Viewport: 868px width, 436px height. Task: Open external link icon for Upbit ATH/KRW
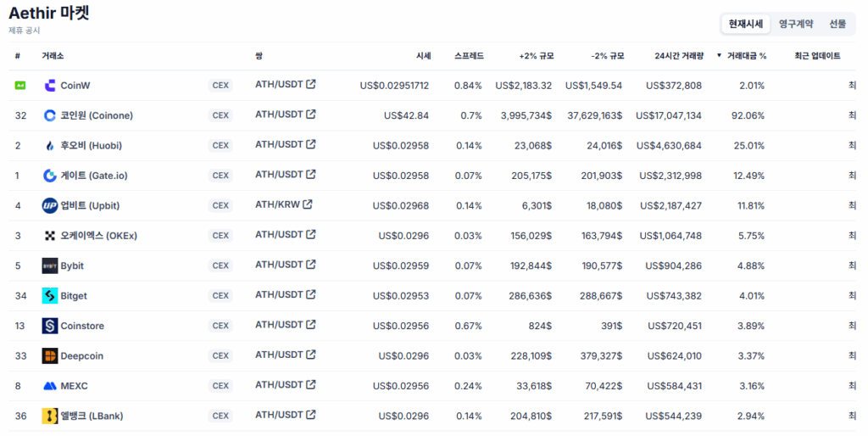pos(308,204)
